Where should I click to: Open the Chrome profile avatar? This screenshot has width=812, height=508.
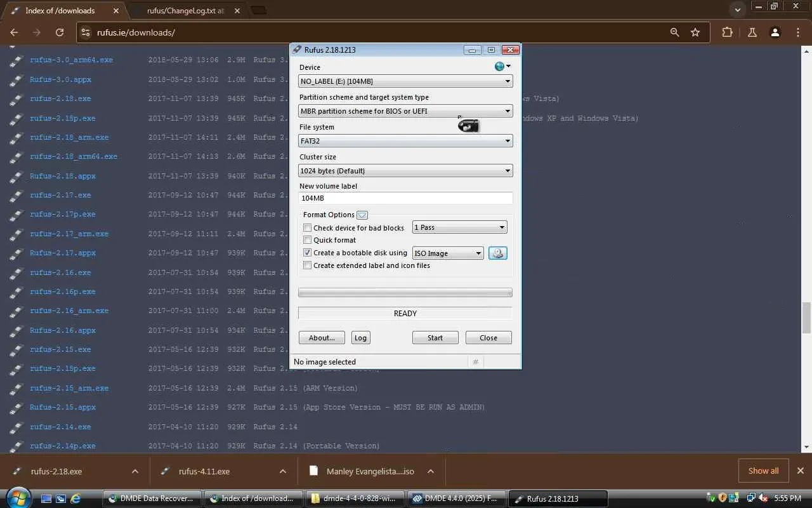775,32
